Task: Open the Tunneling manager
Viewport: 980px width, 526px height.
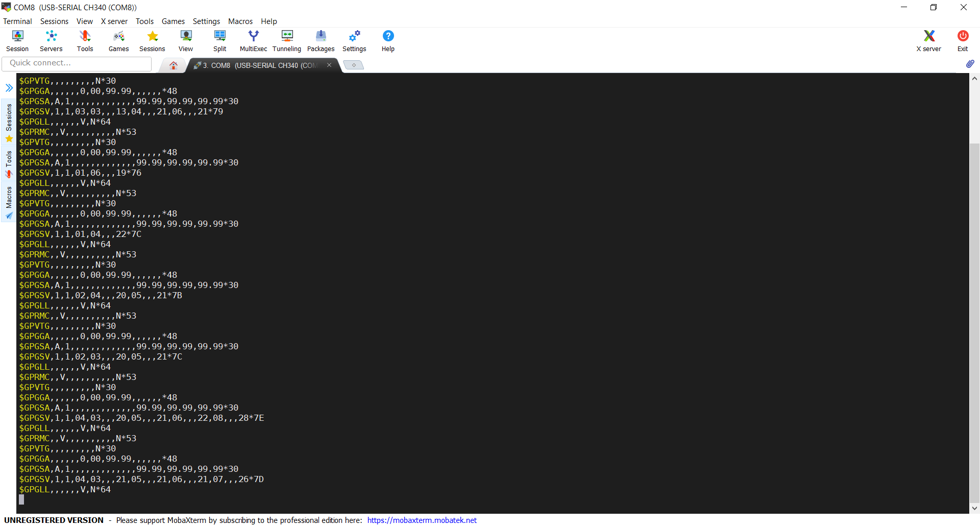Action: [x=286, y=40]
